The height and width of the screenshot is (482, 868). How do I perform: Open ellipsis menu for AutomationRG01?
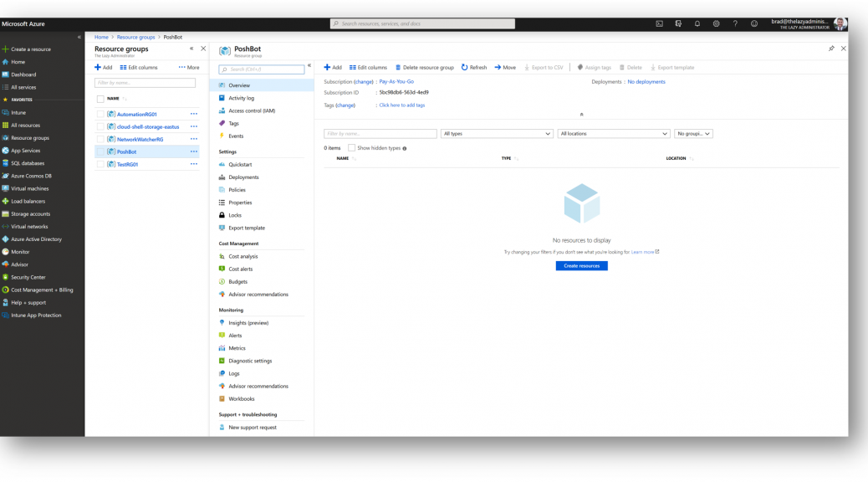pos(194,114)
